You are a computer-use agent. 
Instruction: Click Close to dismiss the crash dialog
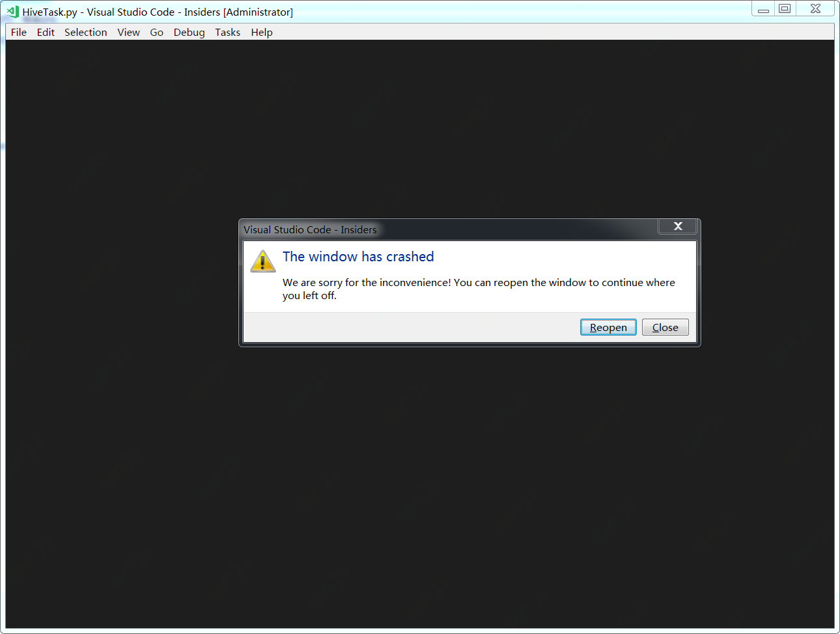[665, 326]
